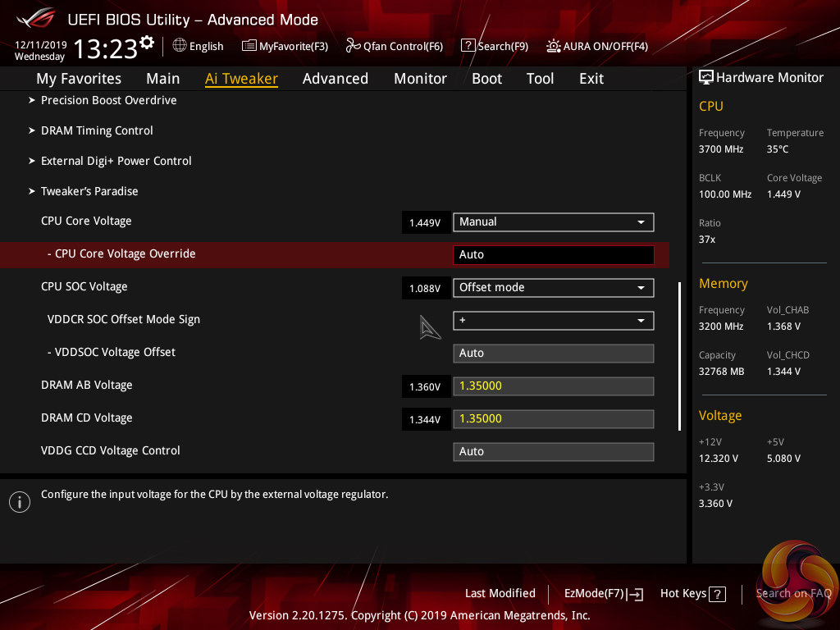Switch to the Advanced tab
The width and height of the screenshot is (840, 630).
(335, 79)
